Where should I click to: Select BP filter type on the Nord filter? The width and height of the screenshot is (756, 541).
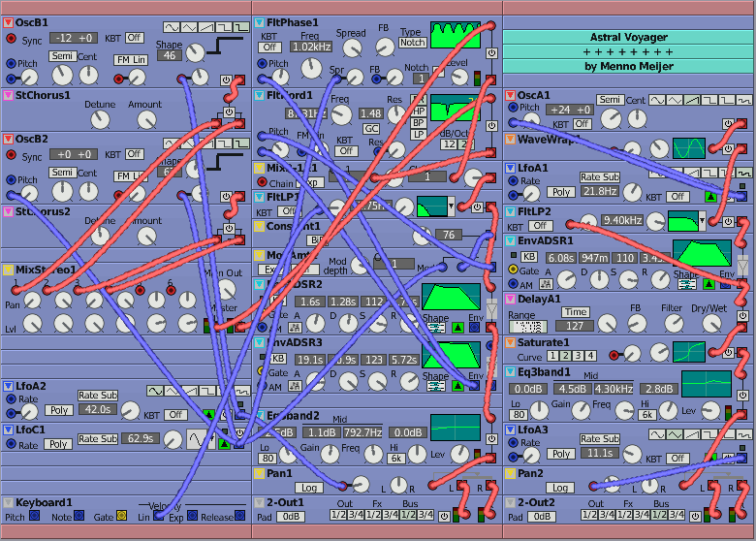pos(419,122)
